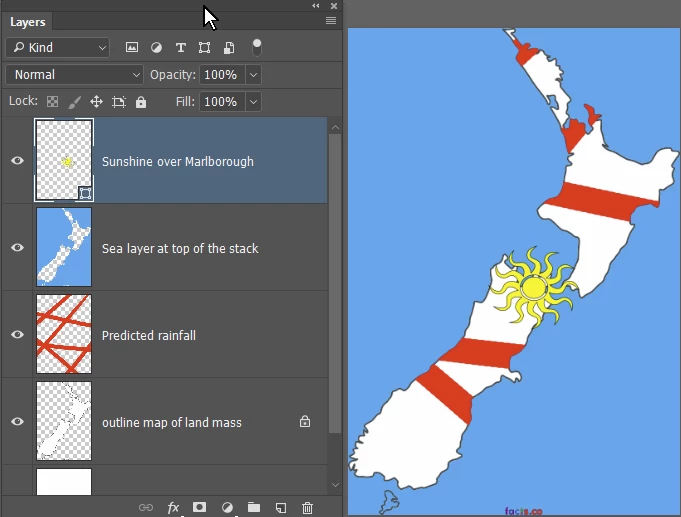681x517 pixels.
Task: Create a new group folder icon
Action: pos(254,507)
